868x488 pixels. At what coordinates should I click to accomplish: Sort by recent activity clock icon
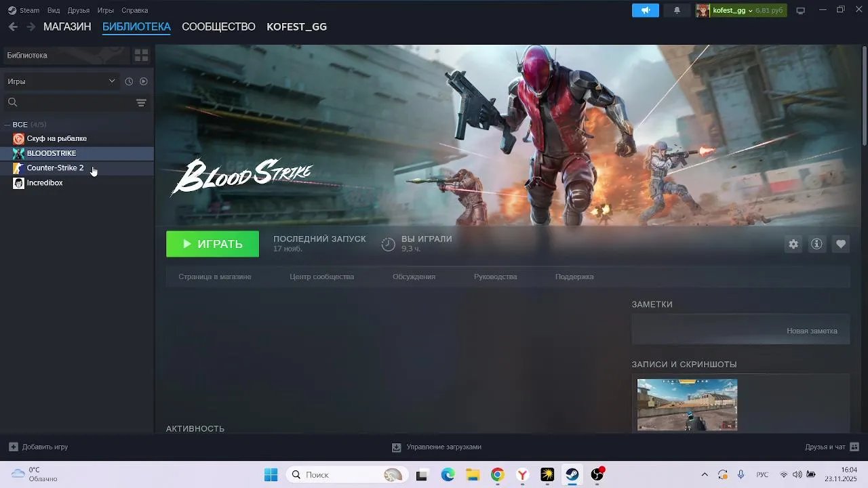[129, 81]
